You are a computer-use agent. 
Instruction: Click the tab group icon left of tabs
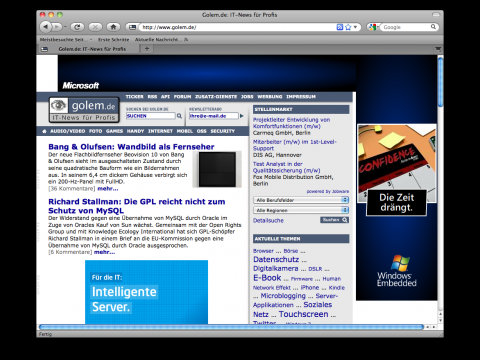tap(44, 49)
